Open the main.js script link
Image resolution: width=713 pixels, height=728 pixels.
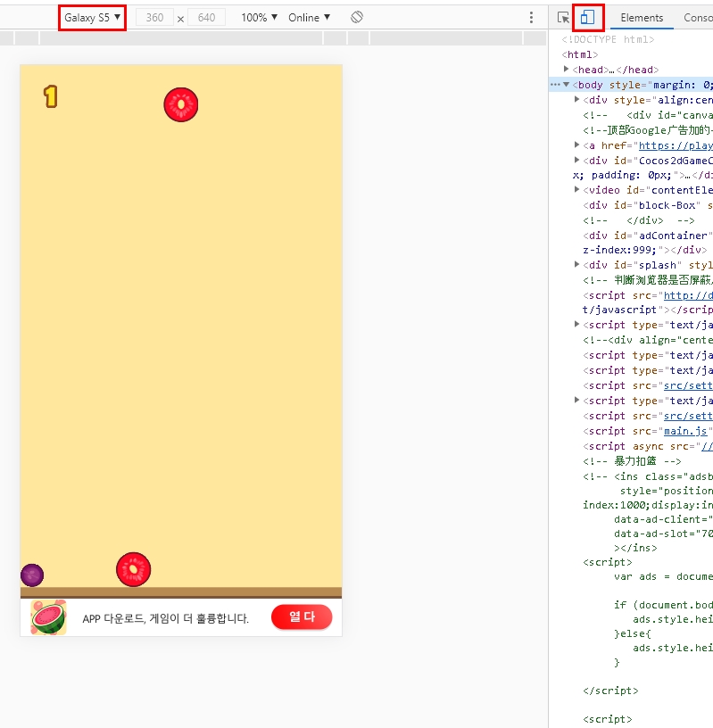(x=685, y=431)
